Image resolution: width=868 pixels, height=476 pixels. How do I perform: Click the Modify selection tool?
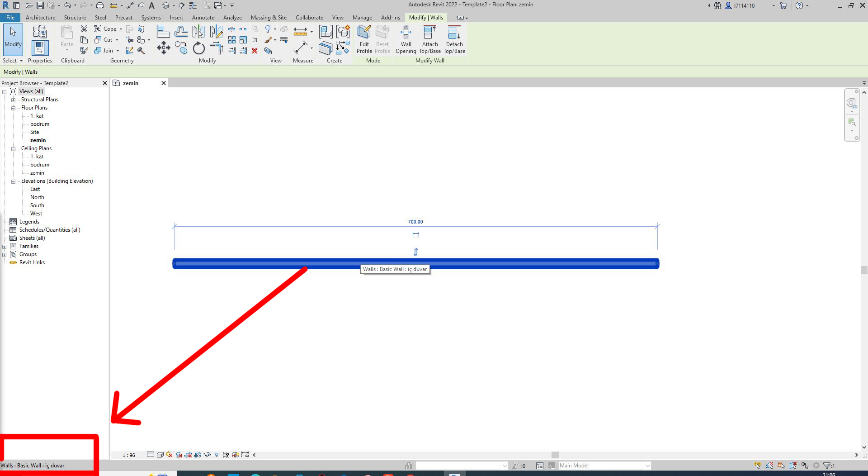click(13, 39)
